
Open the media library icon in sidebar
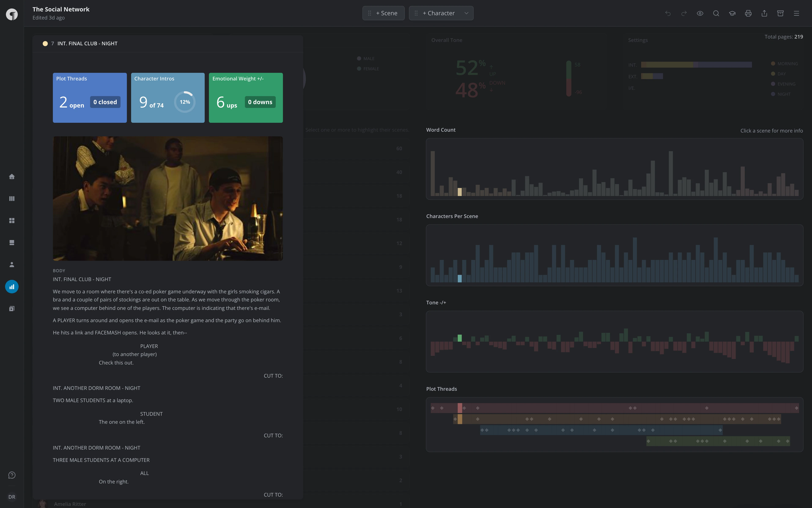(x=12, y=308)
